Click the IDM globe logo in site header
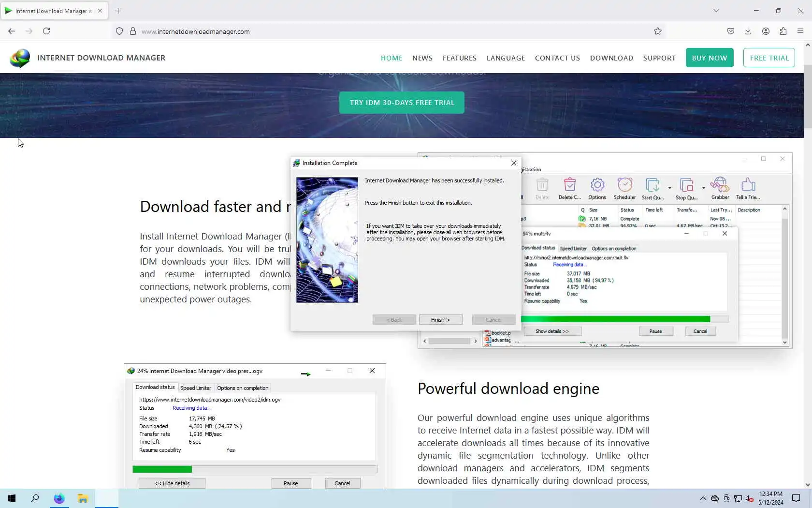The height and width of the screenshot is (508, 812). pos(20,58)
